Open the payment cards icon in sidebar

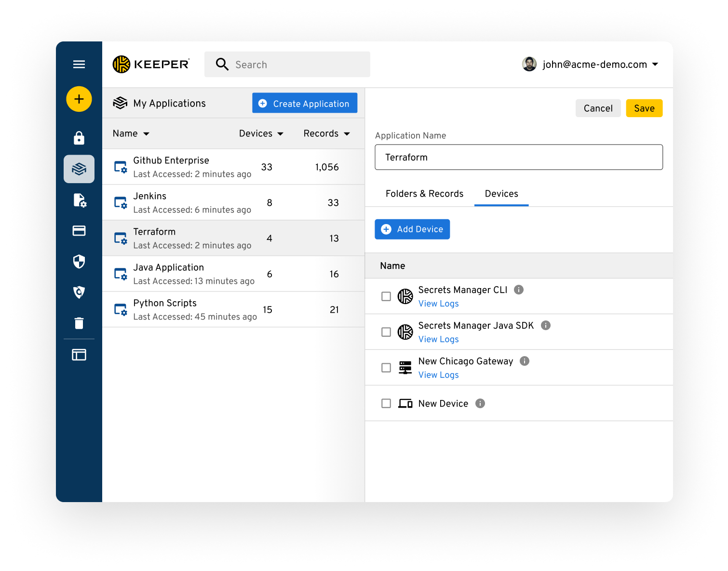tap(79, 231)
